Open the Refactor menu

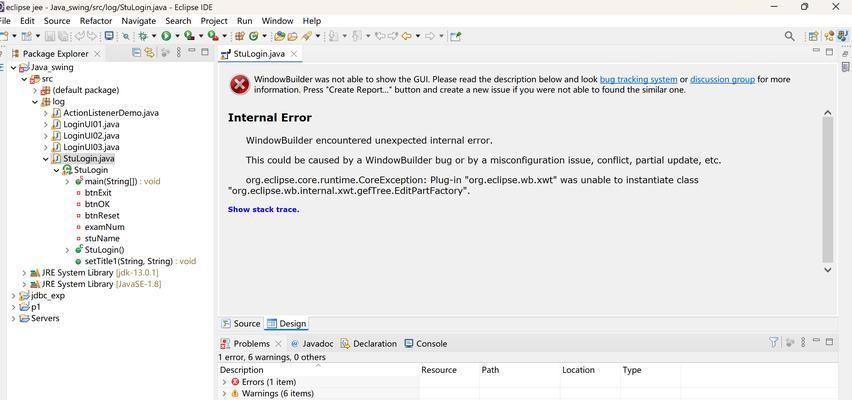pyautogui.click(x=96, y=21)
